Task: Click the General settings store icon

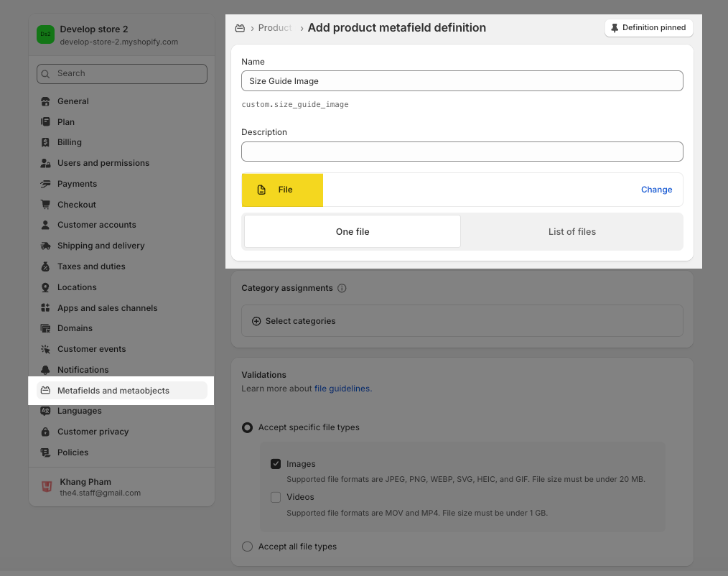Action: tap(45, 101)
